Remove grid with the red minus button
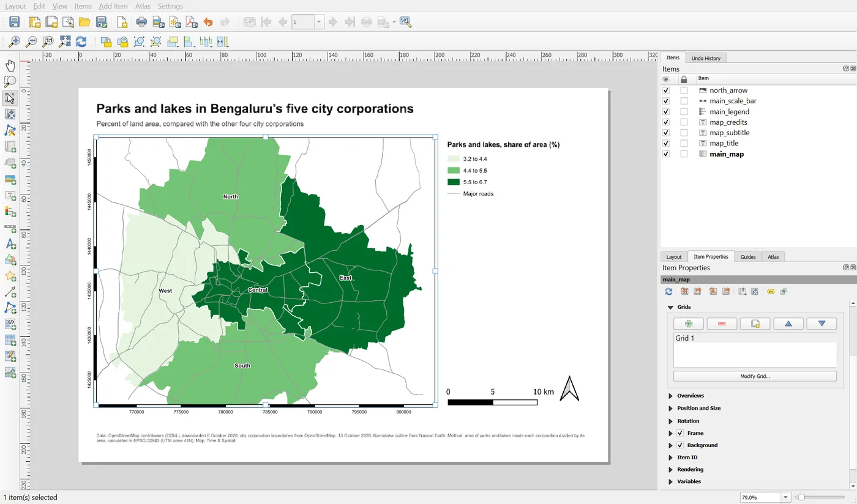 [x=722, y=324]
